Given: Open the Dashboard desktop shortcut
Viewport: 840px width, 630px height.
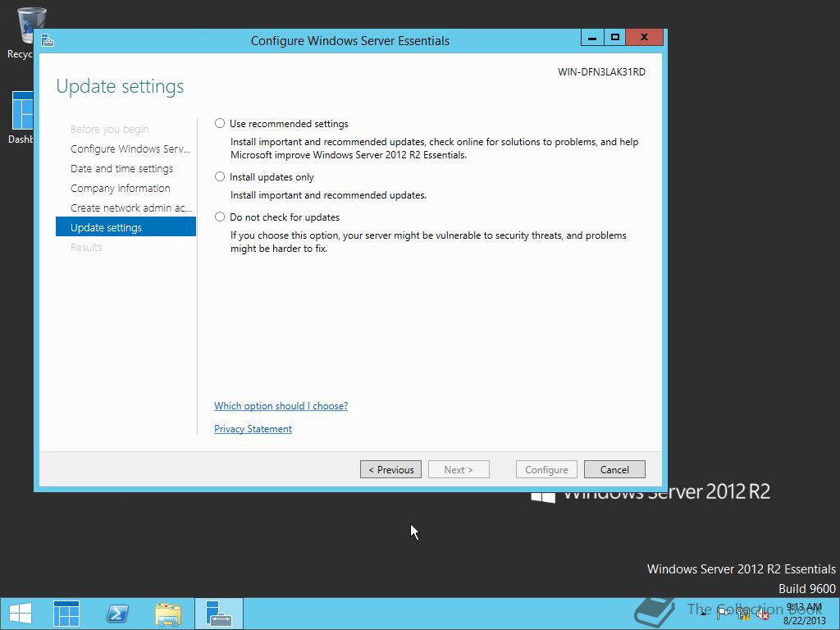Looking at the screenshot, I should tap(21, 118).
